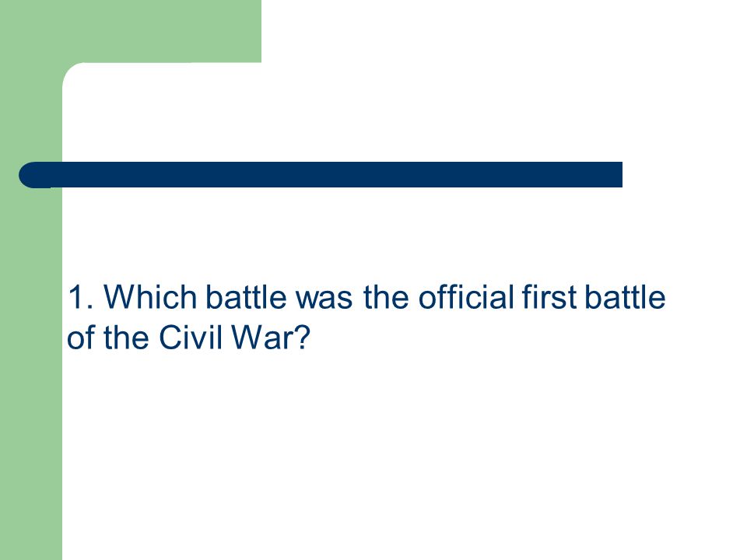Click the word "of" starting the second line
The image size is (747, 560).
82,338
